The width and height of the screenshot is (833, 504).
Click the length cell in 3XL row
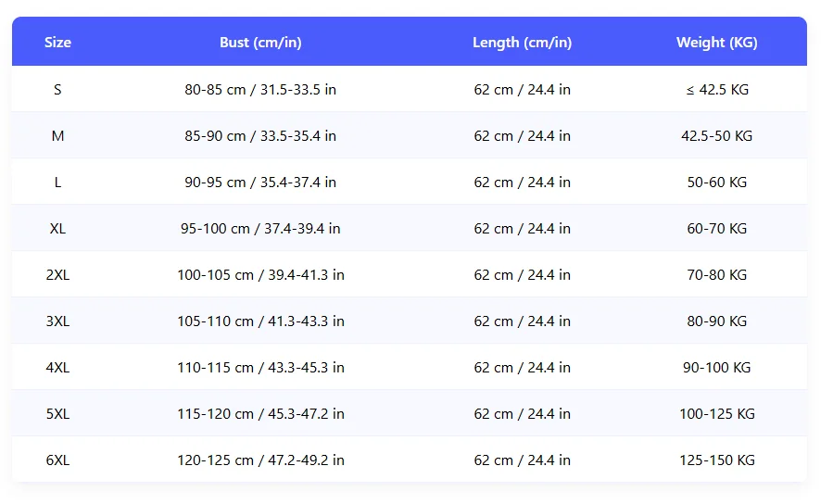click(x=522, y=321)
